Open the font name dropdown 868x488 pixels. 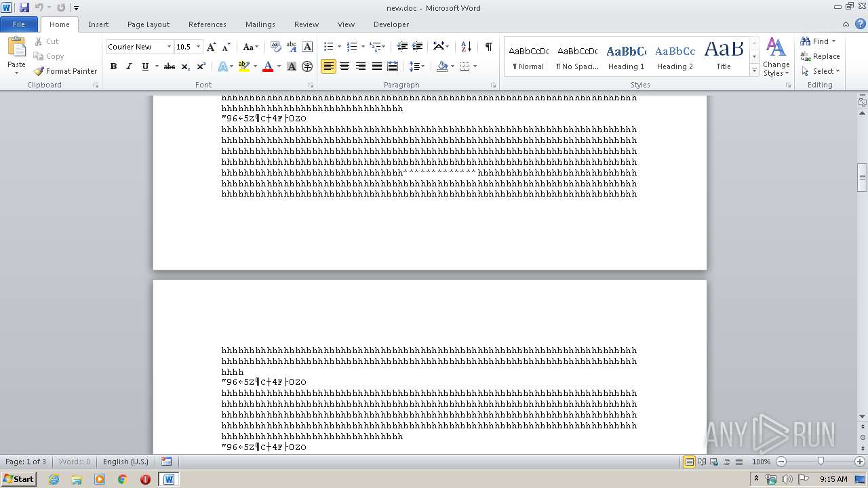pos(169,47)
